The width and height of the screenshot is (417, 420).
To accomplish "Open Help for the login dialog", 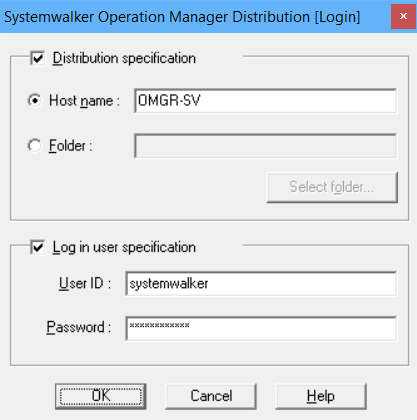I will tap(321, 396).
